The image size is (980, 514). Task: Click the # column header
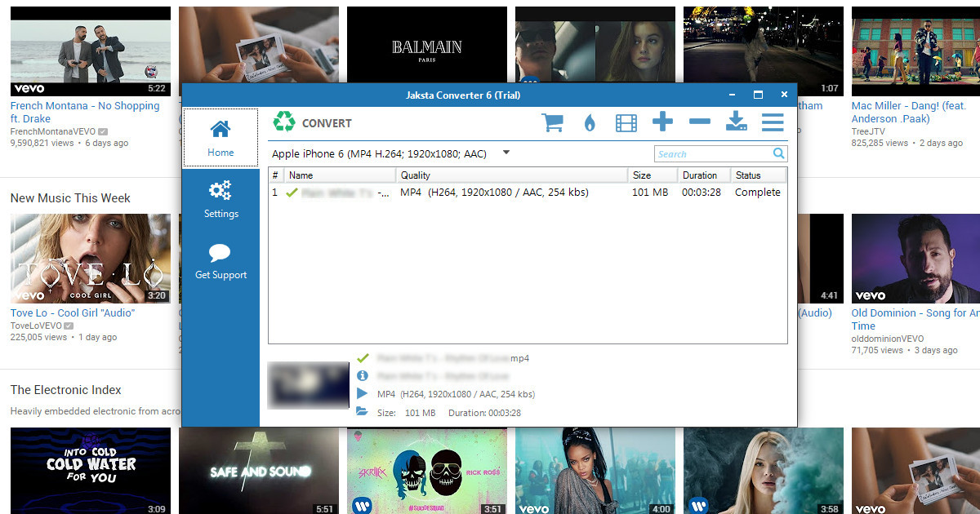(276, 175)
